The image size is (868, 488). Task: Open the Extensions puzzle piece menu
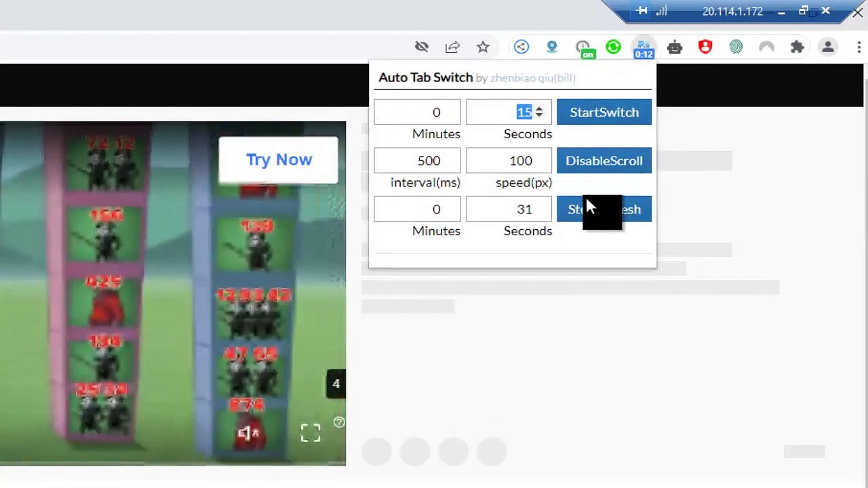797,47
